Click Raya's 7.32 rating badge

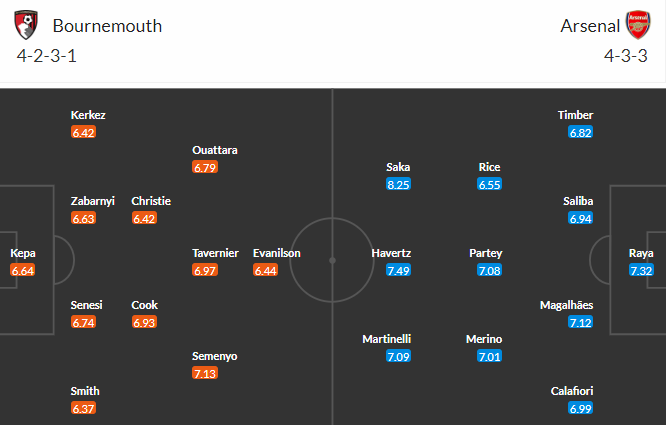641,270
